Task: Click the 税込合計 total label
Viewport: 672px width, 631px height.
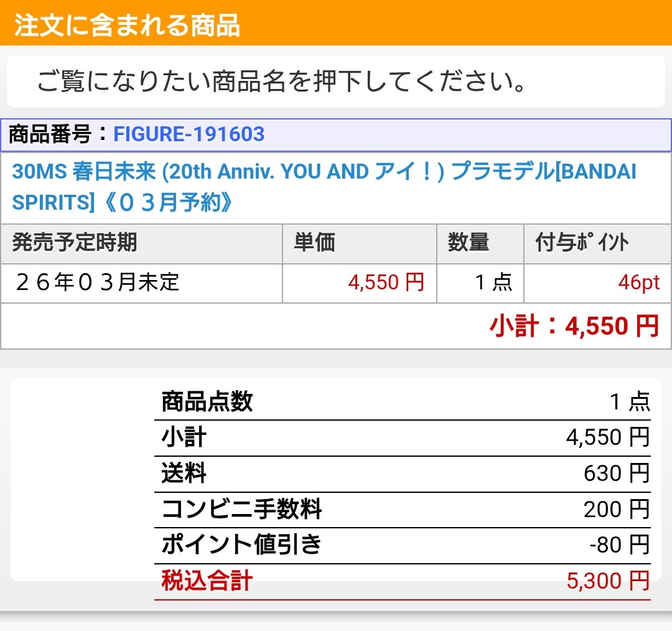Action: click(x=207, y=581)
